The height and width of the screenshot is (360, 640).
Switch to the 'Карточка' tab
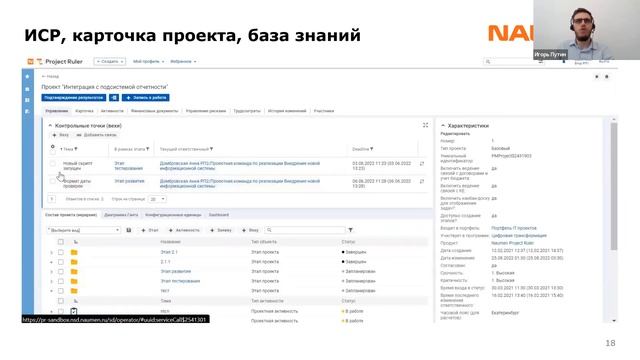pos(84,111)
